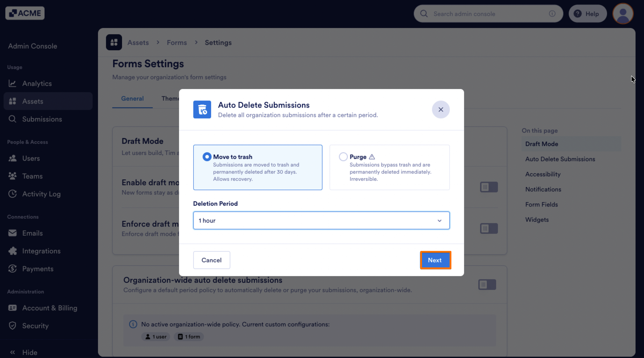
Task: Close the Auto Delete Submissions dialog
Action: pyautogui.click(x=441, y=109)
